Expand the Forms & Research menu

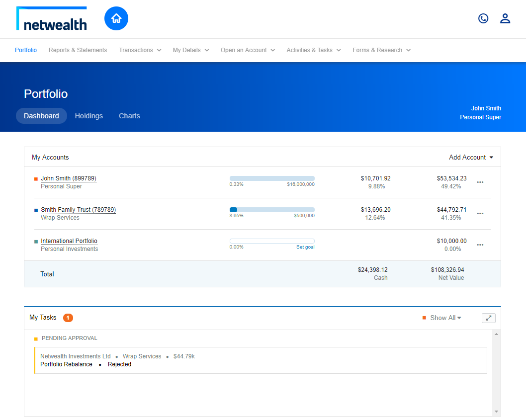click(381, 50)
